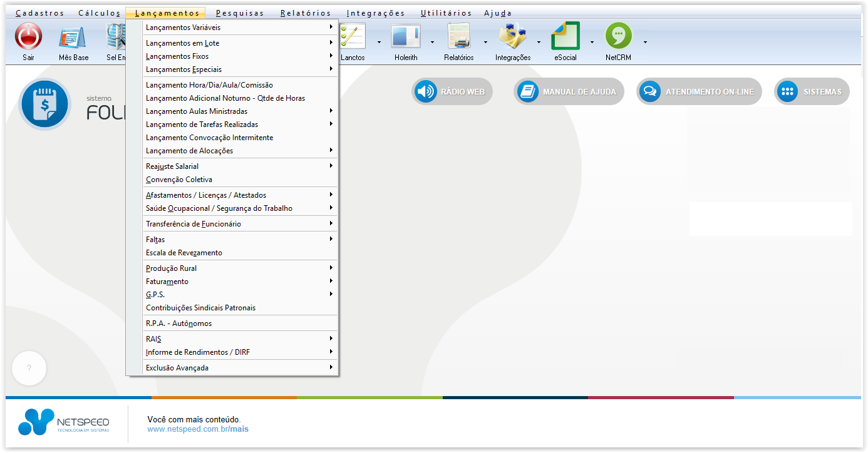Expand the Lançamentos Fixos submenu

(240, 56)
